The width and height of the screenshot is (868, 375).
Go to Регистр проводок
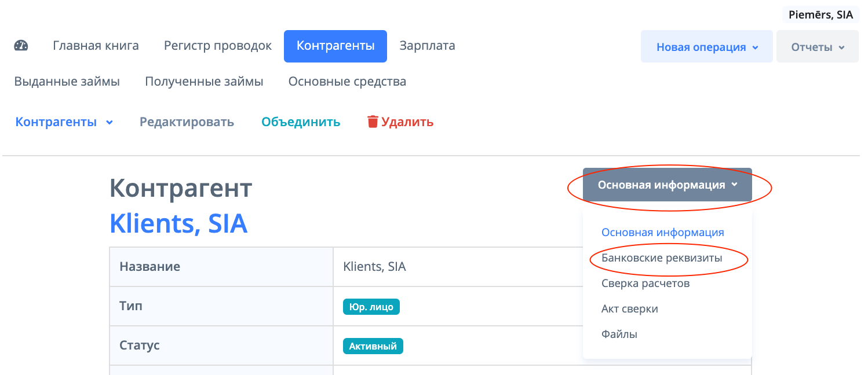tap(218, 46)
